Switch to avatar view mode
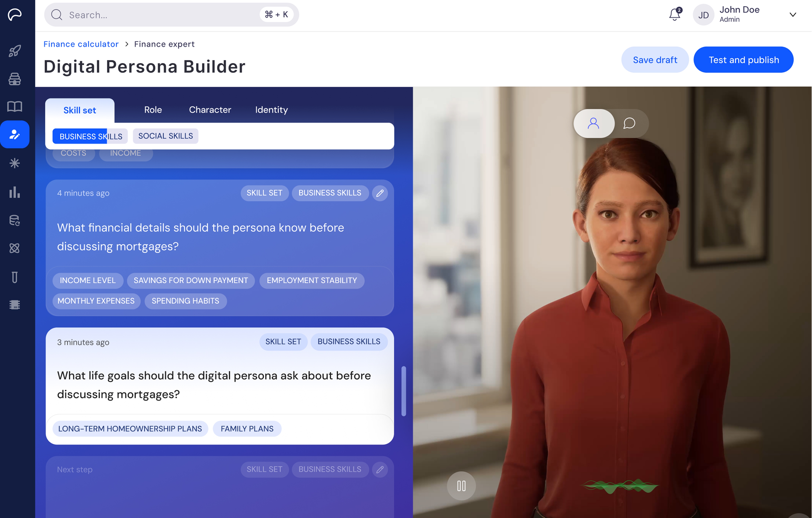The width and height of the screenshot is (812, 518). point(593,123)
